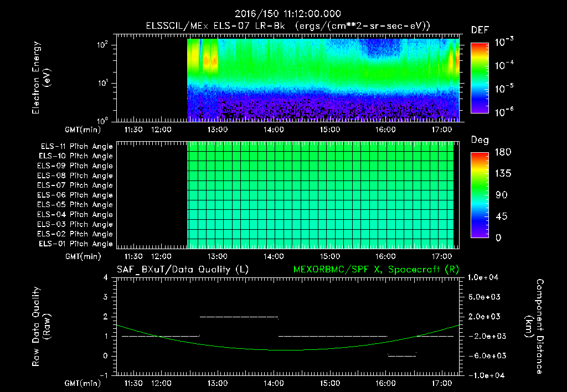
Task: Click the 'Raw Data Quality (Raw)' axis label
Action: click(41, 327)
